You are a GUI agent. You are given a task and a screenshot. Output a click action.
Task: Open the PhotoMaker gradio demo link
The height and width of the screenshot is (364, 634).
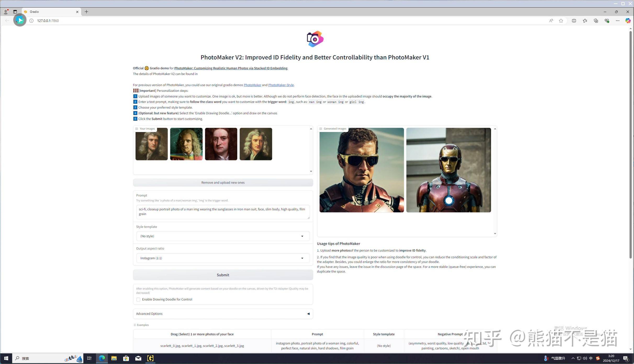pos(252,85)
